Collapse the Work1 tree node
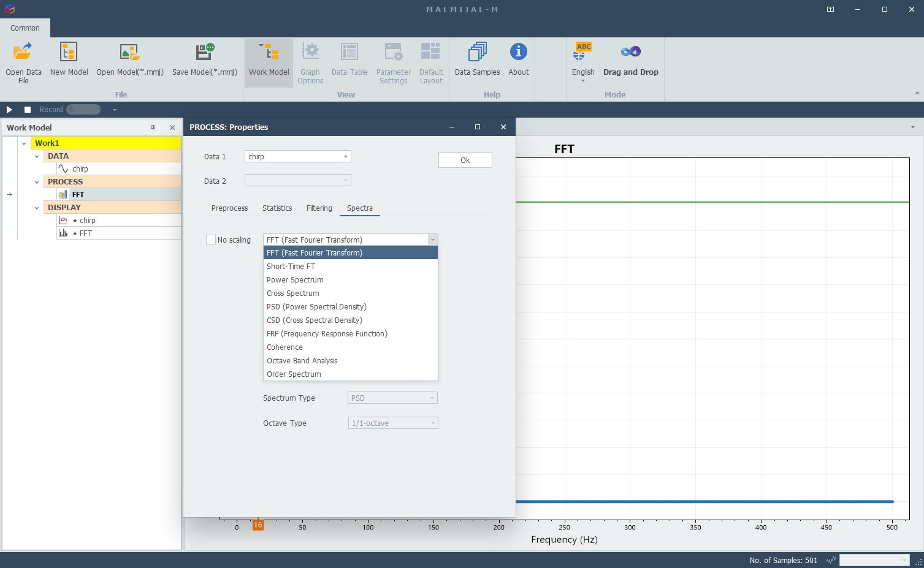This screenshot has width=924, height=568. coord(24,143)
